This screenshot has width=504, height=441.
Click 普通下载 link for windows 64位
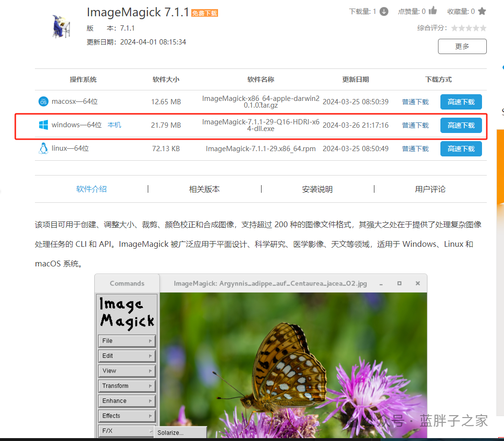[415, 125]
